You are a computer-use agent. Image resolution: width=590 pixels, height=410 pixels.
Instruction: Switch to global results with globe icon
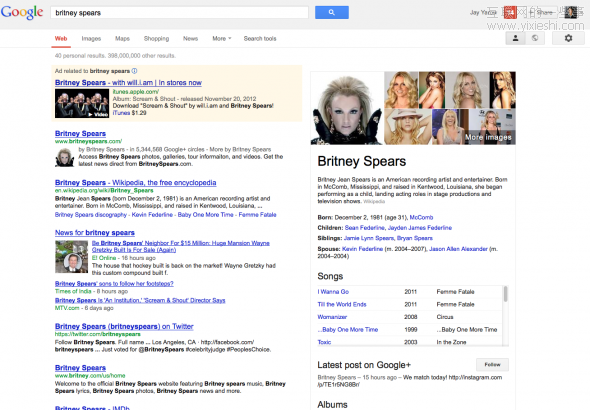(x=535, y=38)
